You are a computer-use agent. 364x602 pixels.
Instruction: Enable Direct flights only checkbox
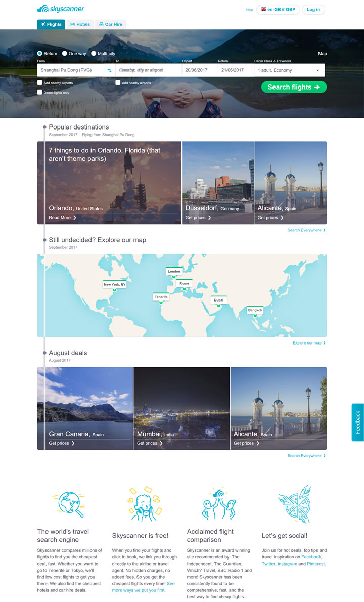pyautogui.click(x=40, y=93)
